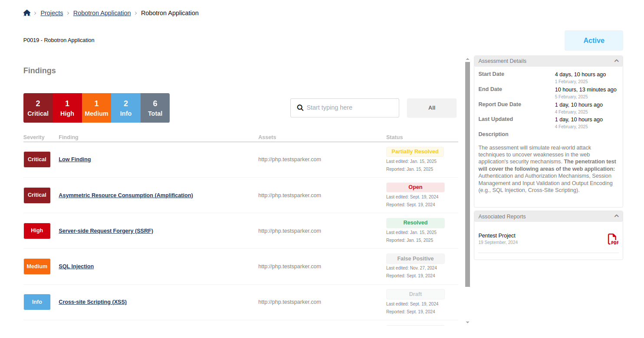Click the Open status badge
The width and height of the screenshot is (644, 338).
point(415,187)
